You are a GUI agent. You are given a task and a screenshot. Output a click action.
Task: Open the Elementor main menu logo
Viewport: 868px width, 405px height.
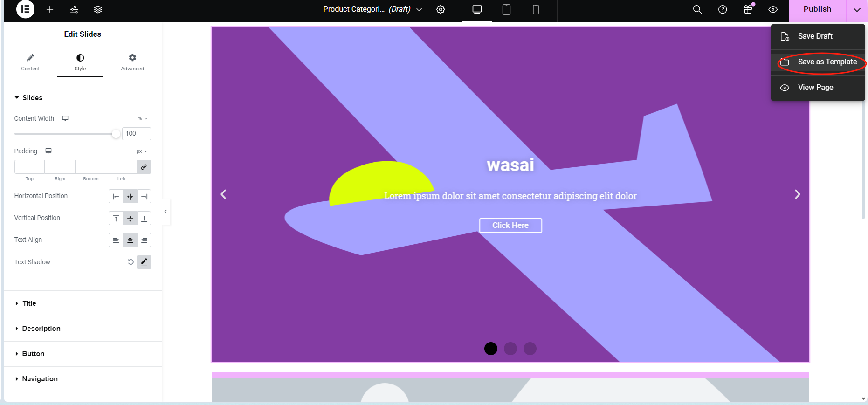[26, 9]
